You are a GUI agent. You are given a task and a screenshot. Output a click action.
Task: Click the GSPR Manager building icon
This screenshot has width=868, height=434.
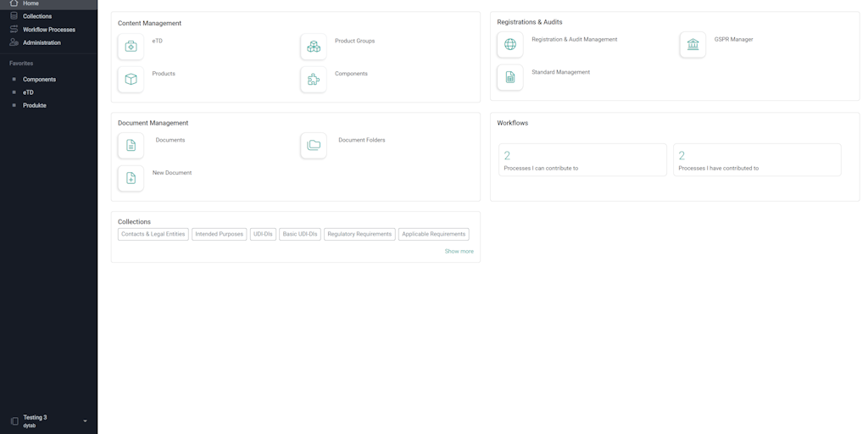click(x=693, y=45)
